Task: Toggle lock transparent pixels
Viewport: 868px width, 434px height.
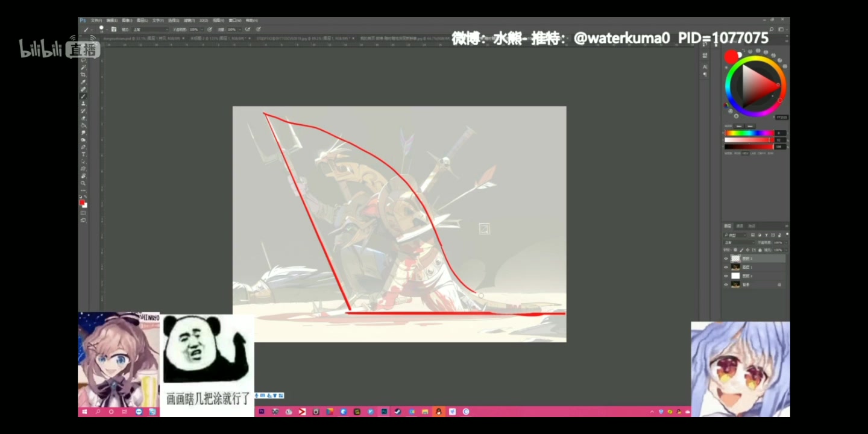Action: pyautogui.click(x=735, y=250)
